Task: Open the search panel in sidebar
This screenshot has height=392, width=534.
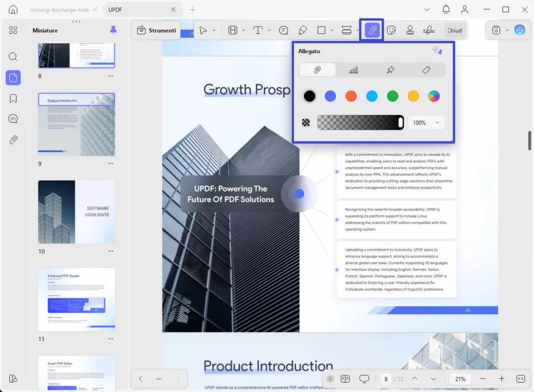Action: (x=13, y=56)
